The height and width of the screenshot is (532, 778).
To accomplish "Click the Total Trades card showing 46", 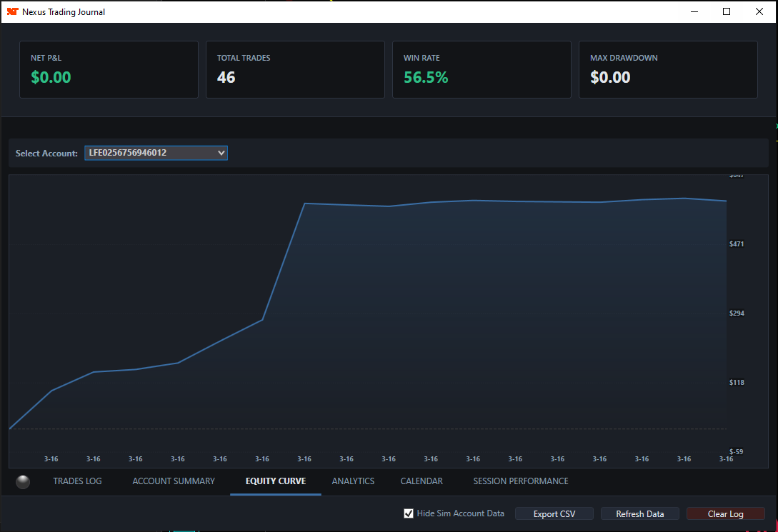I will pos(295,69).
